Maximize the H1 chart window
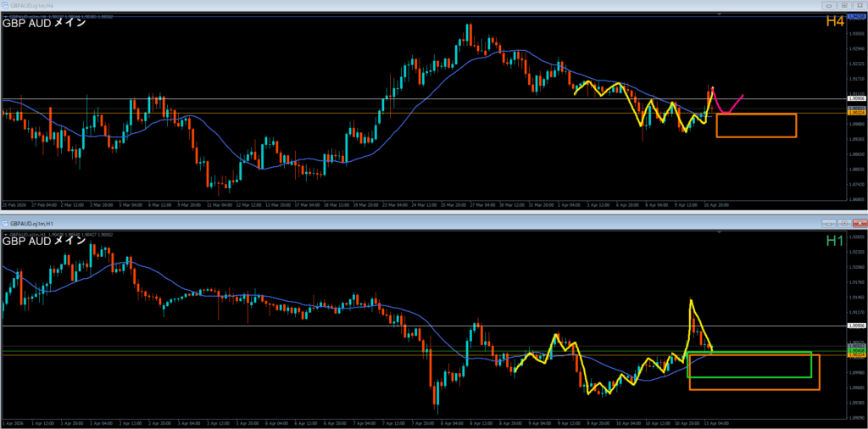 tap(843, 223)
